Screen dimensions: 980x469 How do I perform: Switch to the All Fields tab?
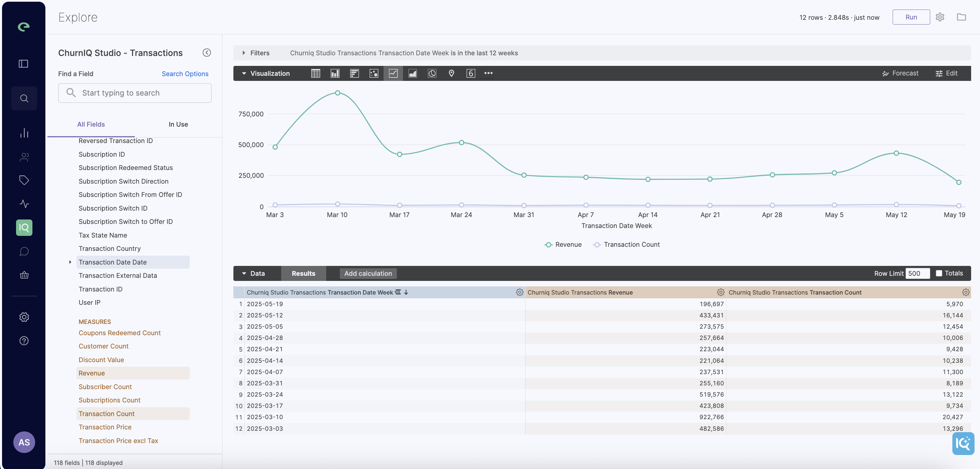point(91,124)
